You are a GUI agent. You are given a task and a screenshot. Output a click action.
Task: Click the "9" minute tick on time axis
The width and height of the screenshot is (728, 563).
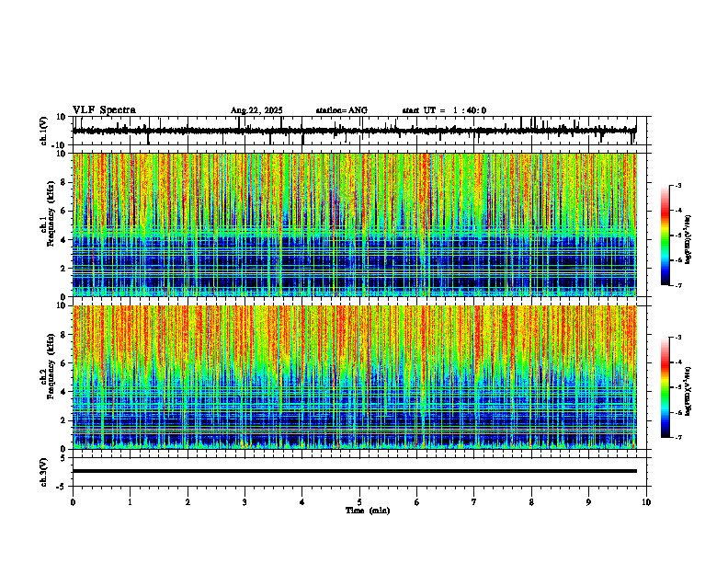[x=588, y=502]
